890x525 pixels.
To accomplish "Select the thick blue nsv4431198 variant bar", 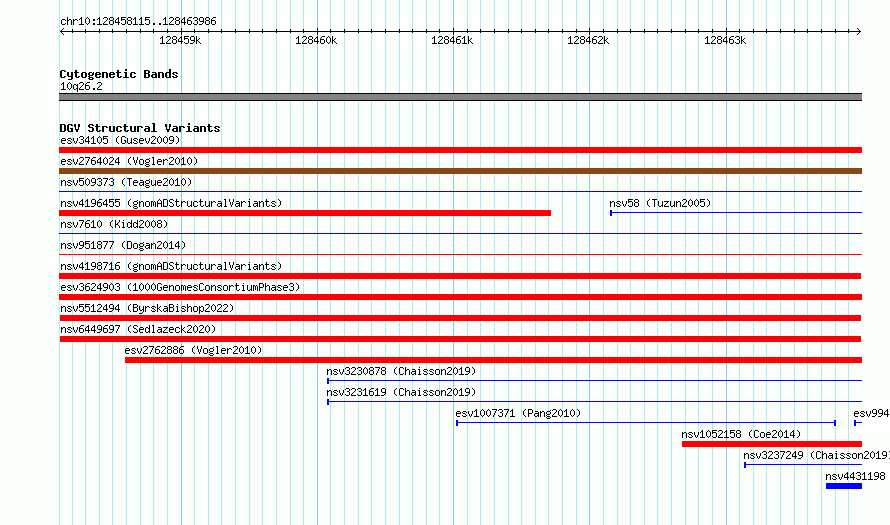I will pos(844,486).
